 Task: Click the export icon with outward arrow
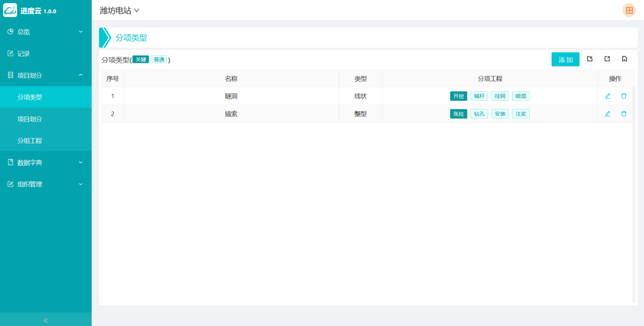tap(607, 59)
